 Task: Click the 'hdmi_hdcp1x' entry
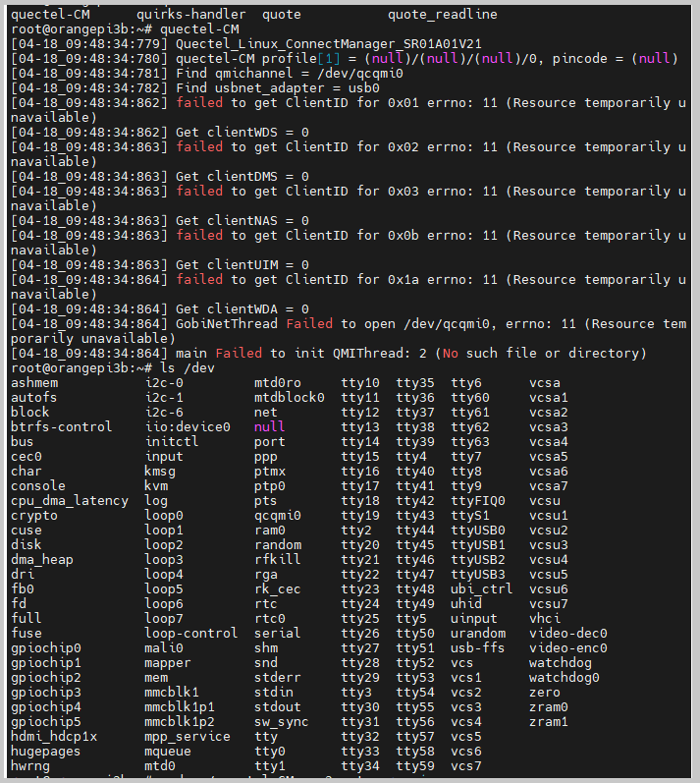tap(54, 737)
